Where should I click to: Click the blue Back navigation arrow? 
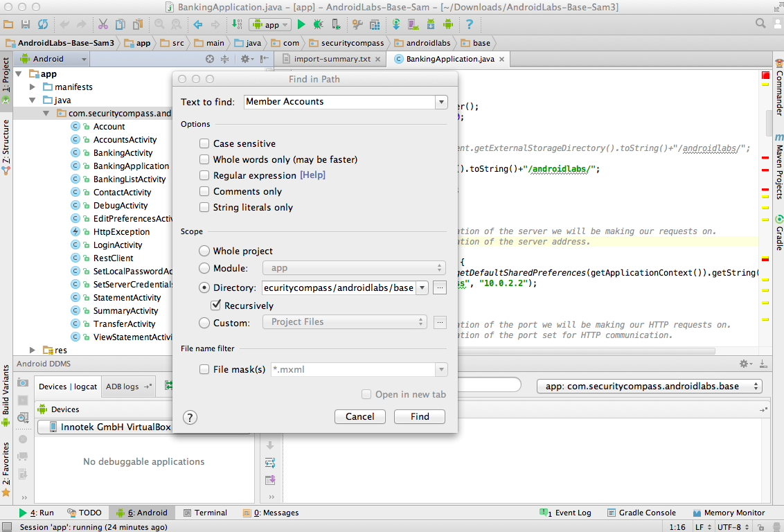tap(197, 24)
